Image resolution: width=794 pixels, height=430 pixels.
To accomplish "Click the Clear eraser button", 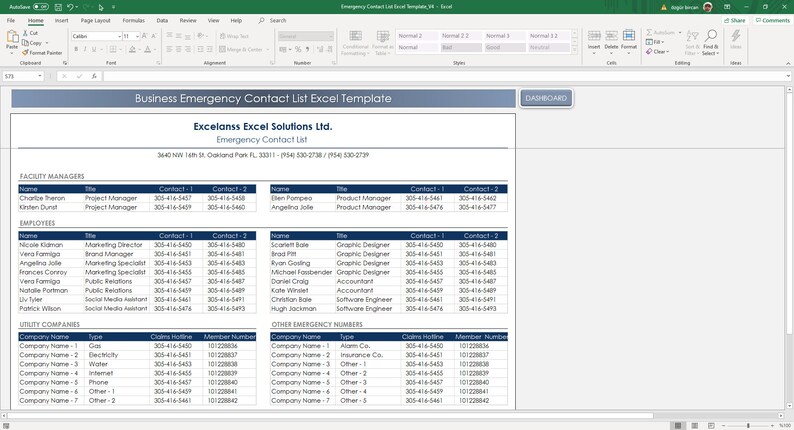I will pos(657,52).
